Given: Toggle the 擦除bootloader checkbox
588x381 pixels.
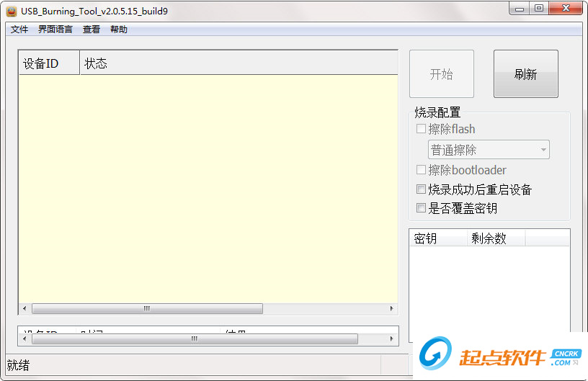Looking at the screenshot, I should click(421, 170).
